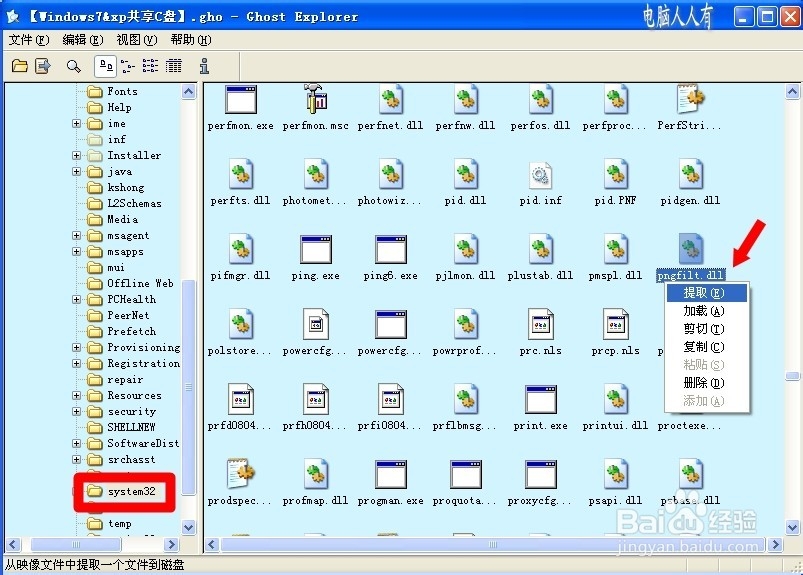Click folder tree vertical scrollbar down arrow
This screenshot has height=575, width=803.
189,527
